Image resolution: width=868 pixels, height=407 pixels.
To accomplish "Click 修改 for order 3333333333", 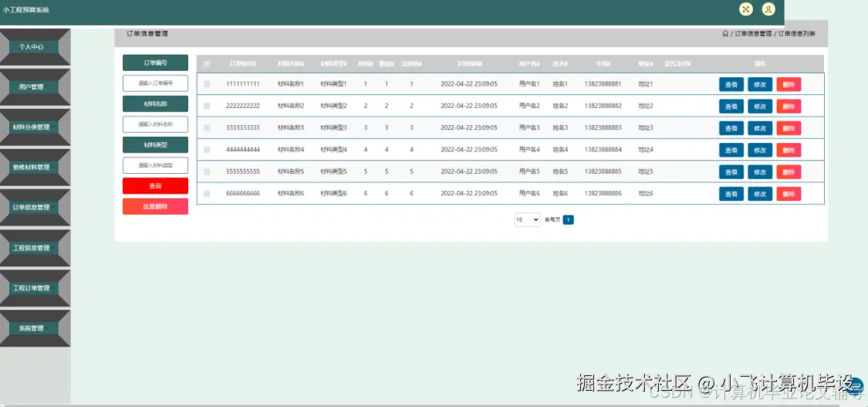I will 760,128.
